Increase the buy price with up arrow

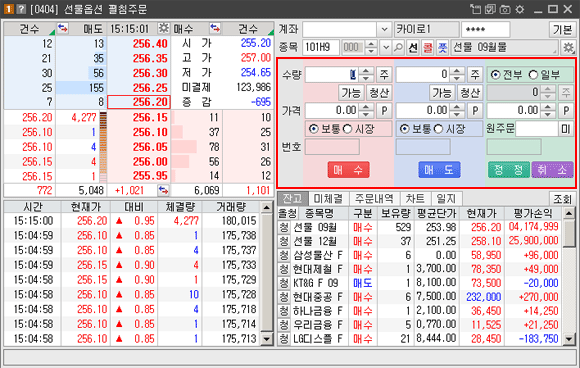(x=366, y=107)
